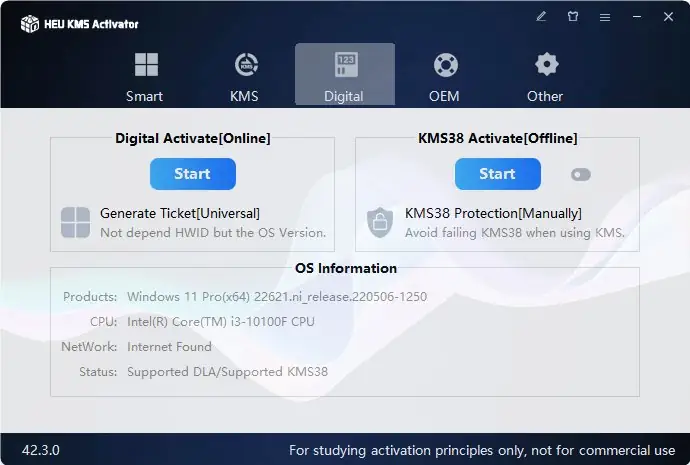Open the OEM tab

tap(445, 77)
